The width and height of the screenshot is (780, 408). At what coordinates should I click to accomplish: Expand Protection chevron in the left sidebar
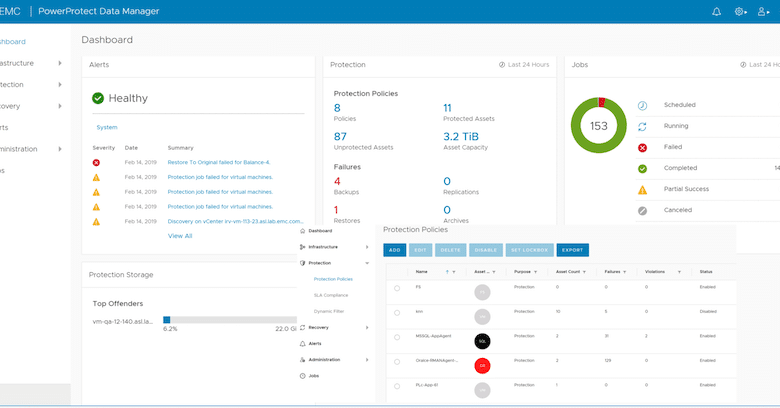pyautogui.click(x=60, y=85)
